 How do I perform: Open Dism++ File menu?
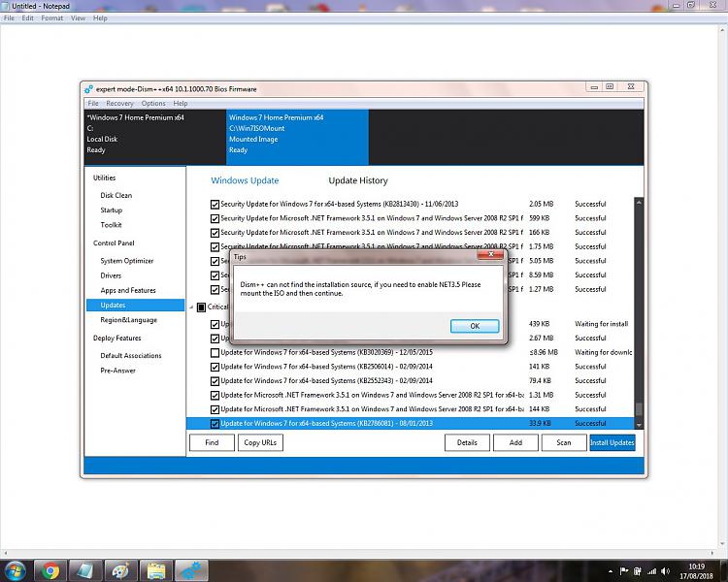(x=93, y=103)
